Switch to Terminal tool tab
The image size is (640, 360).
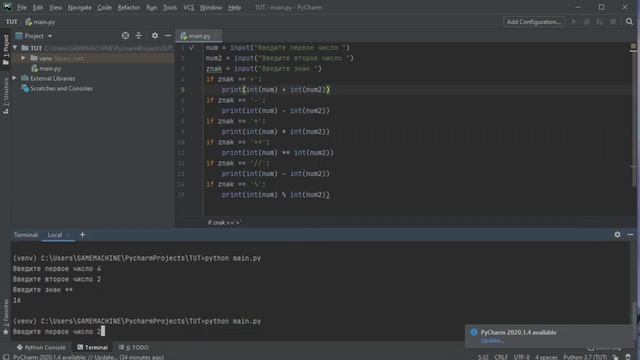[93, 347]
